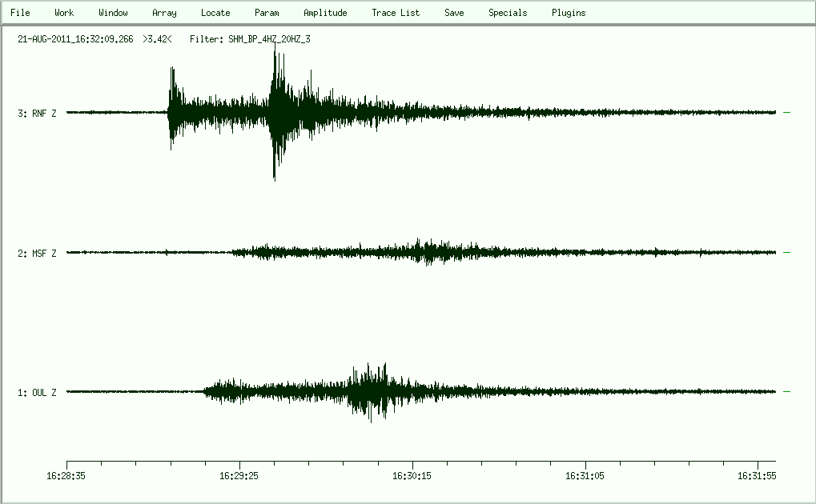Image resolution: width=816 pixels, height=504 pixels.
Task: Open the Window menu
Action: (x=113, y=13)
